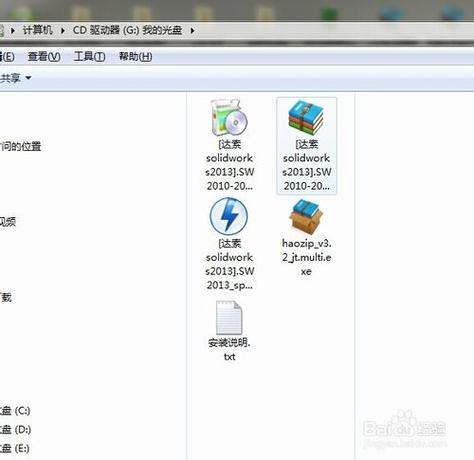
Task: Select the highlighted SolidWorks 2013 RAR archive icon
Action: (306, 117)
